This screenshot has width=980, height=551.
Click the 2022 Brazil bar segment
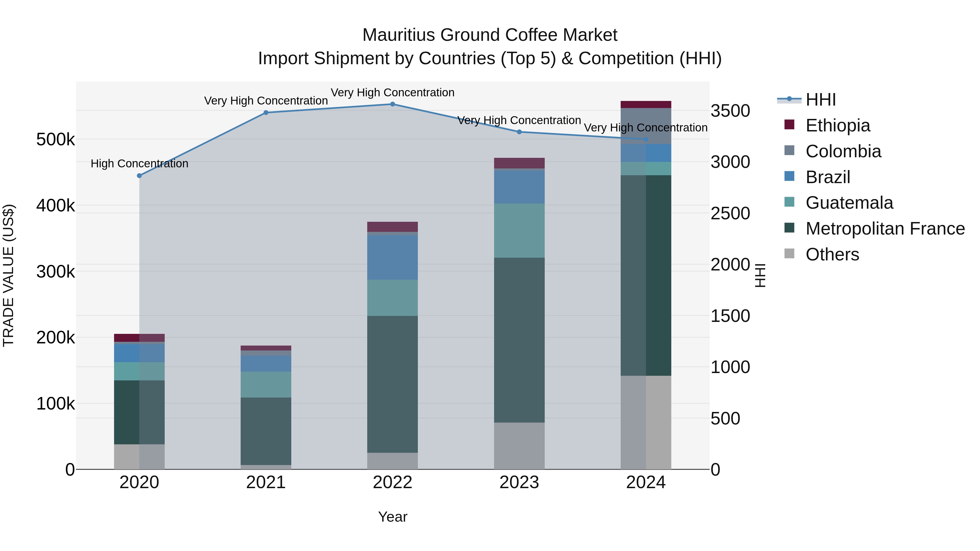393,257
